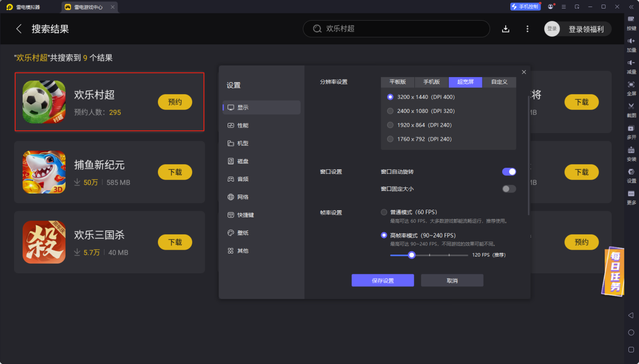This screenshot has height=364, width=639.
Task: Select 1920 x 864 resolution option
Action: click(419, 125)
